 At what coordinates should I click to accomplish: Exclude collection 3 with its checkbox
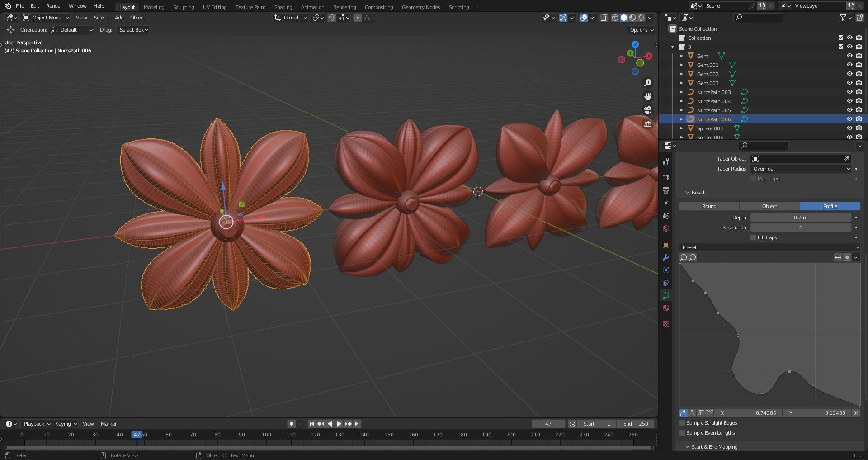[841, 47]
